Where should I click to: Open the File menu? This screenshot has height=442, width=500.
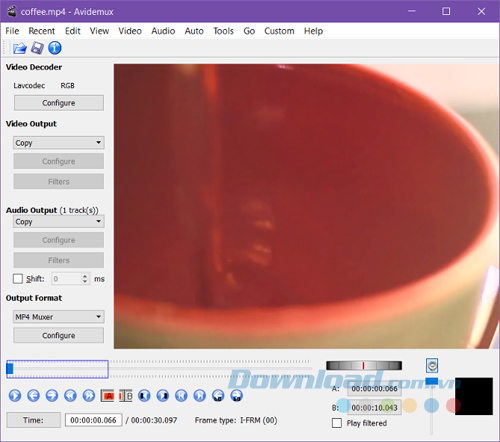[x=12, y=31]
